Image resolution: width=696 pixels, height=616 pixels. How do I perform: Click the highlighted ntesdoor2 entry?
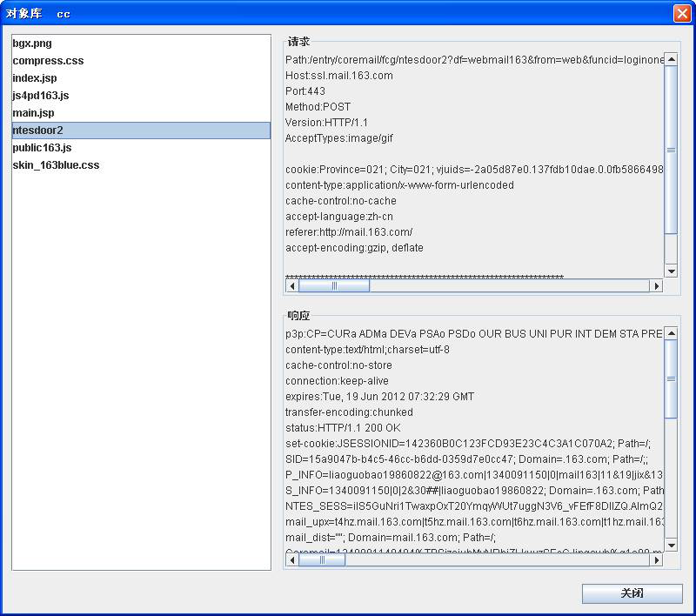pyautogui.click(x=37, y=131)
